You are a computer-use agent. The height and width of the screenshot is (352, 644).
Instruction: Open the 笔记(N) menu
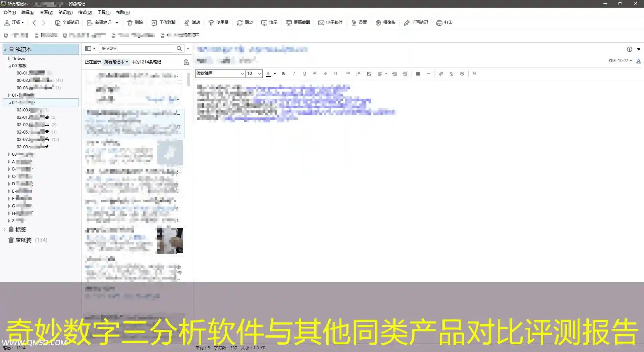[x=65, y=12]
